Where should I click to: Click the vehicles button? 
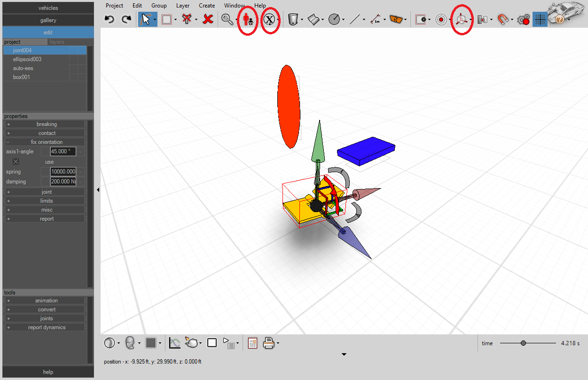pos(48,8)
